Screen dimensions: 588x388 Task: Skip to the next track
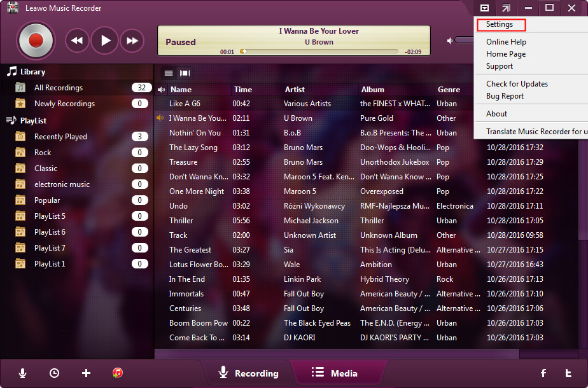(x=132, y=41)
